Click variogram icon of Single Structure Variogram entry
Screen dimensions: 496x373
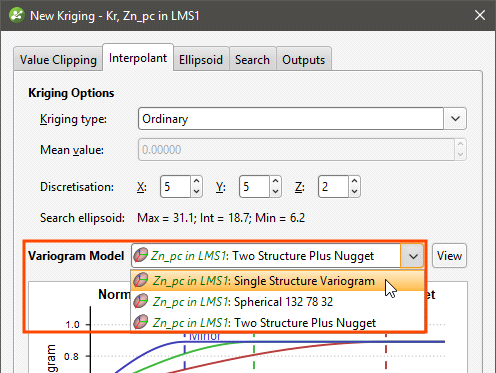[140, 281]
